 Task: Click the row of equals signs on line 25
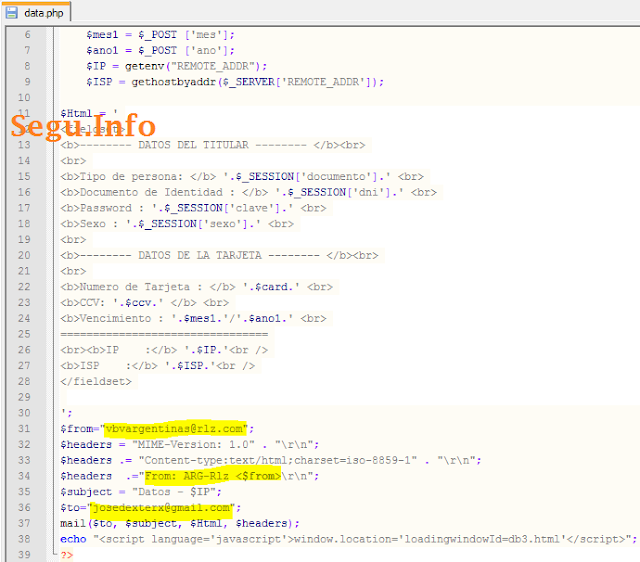click(x=164, y=334)
